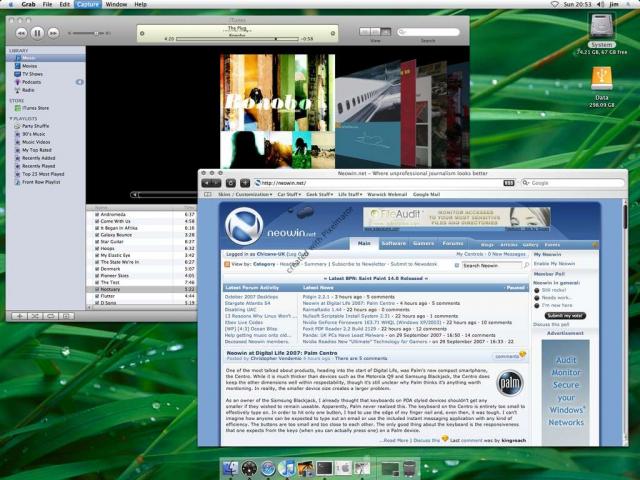Click the Cover Flow scroll bar
The height and width of the screenshot is (480, 640).
pyautogui.click(x=164, y=195)
